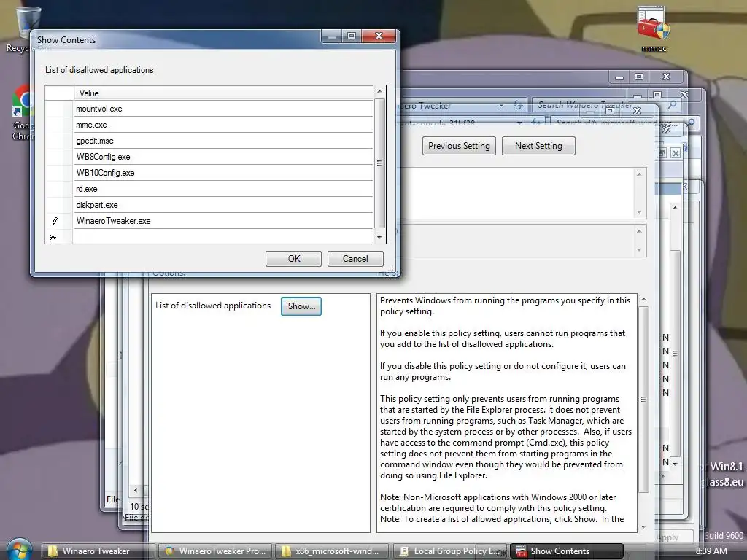Switch to Winaero Tweaker taskbar button
Viewport: 747px width, 560px height.
point(97,551)
